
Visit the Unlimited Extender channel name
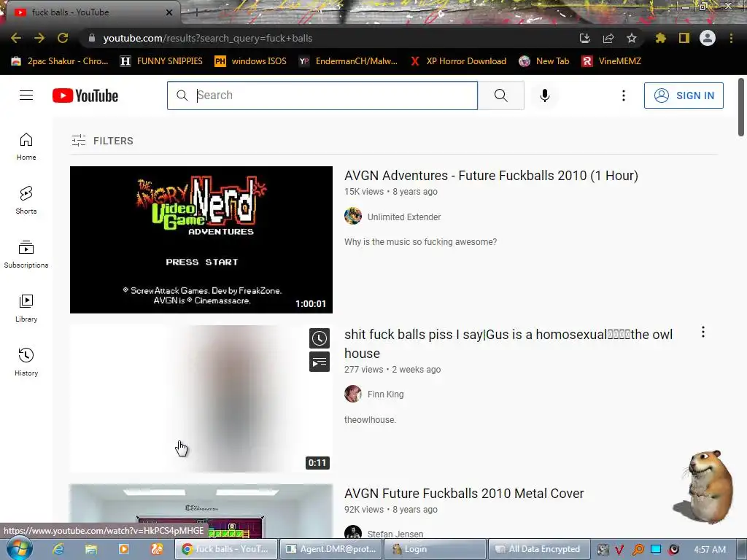pyautogui.click(x=404, y=217)
